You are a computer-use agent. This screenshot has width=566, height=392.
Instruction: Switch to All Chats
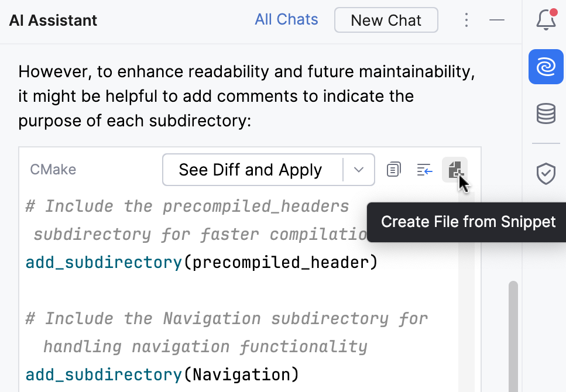(x=286, y=19)
